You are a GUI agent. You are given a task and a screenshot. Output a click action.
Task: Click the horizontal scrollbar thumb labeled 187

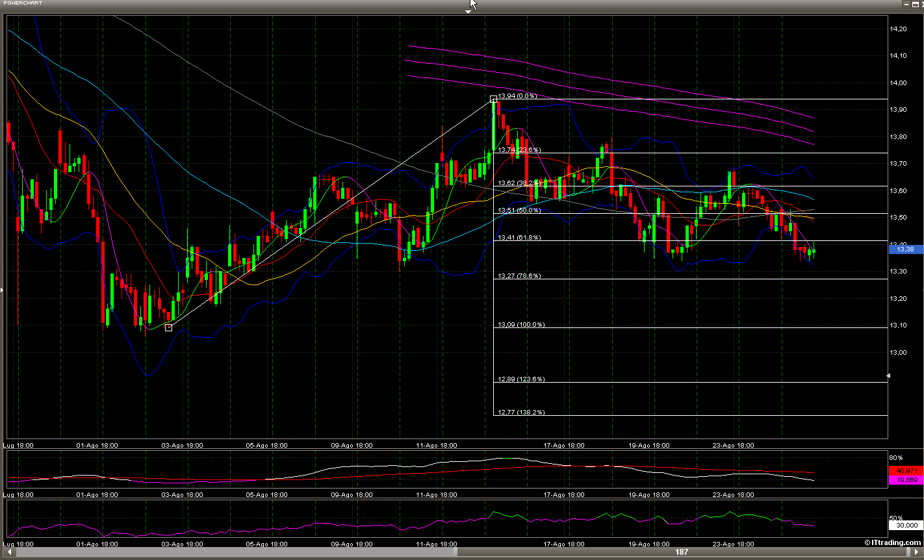click(681, 552)
